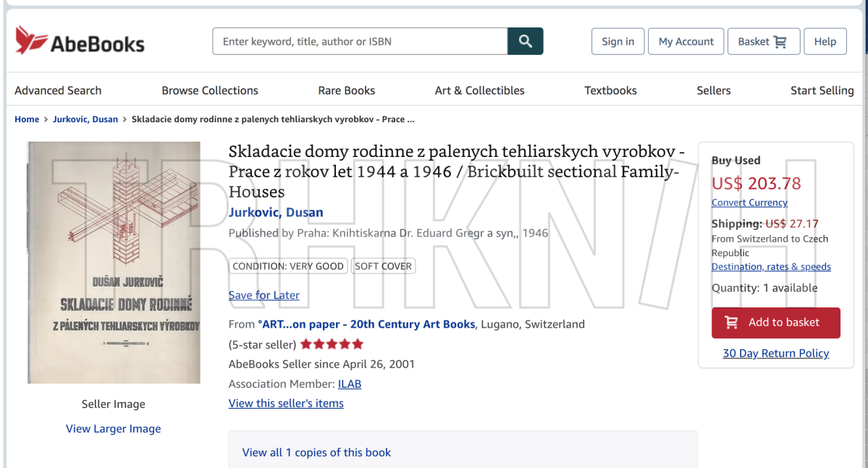
Task: Go to Home breadcrumb
Action: point(27,119)
